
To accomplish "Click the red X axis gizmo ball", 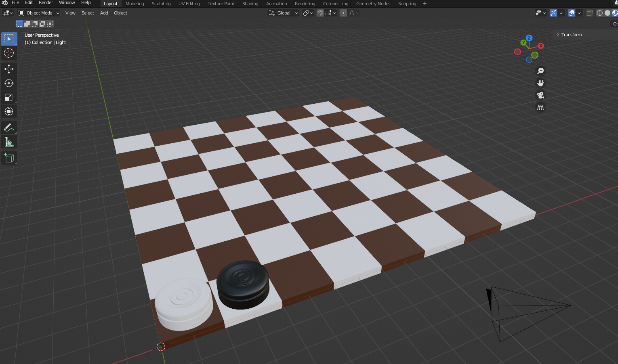I will coord(541,46).
